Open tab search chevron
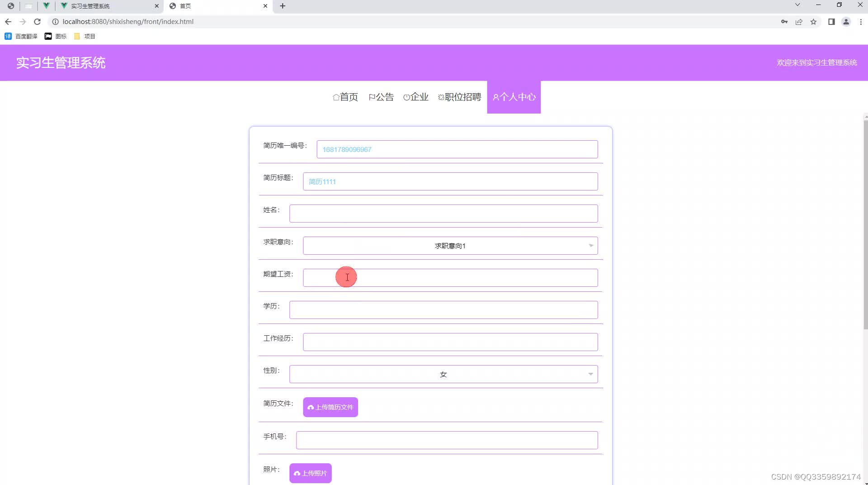868x485 pixels. 797,5
